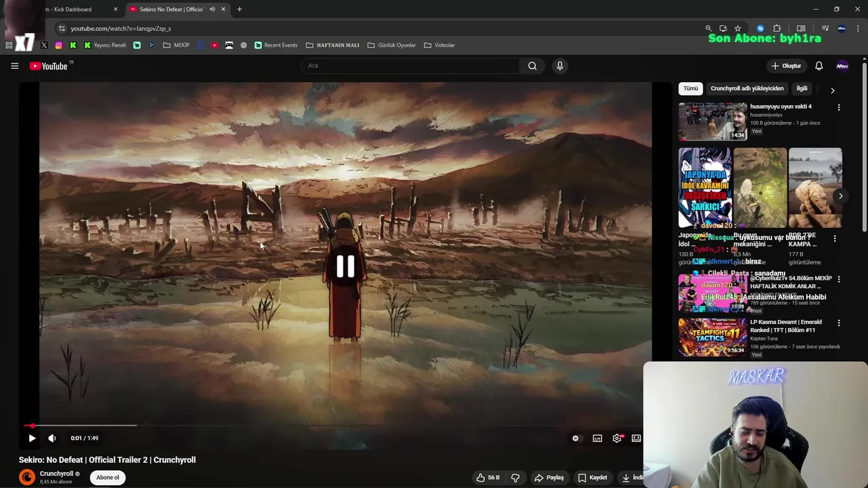This screenshot has height=488, width=868.
Task: Select Crunchyroll adlı yükleyiciden filter chip
Action: point(747,88)
